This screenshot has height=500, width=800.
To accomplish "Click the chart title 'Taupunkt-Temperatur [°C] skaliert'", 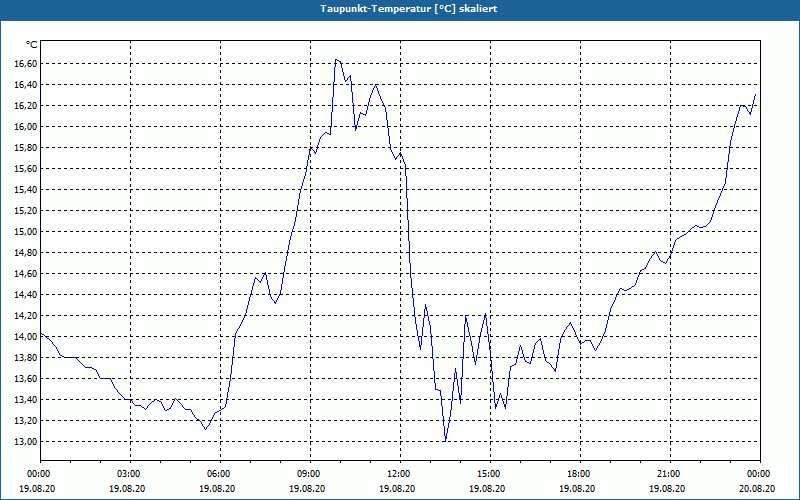I will [409, 9].
